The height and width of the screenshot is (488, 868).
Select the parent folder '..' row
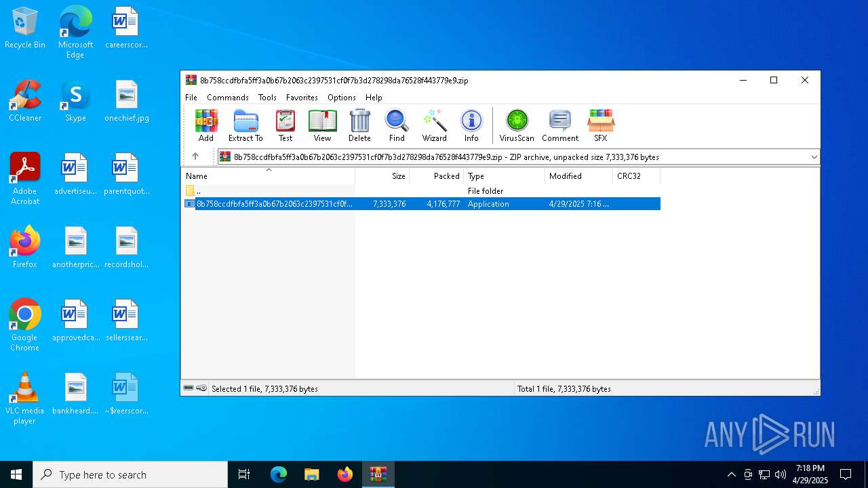coord(421,191)
